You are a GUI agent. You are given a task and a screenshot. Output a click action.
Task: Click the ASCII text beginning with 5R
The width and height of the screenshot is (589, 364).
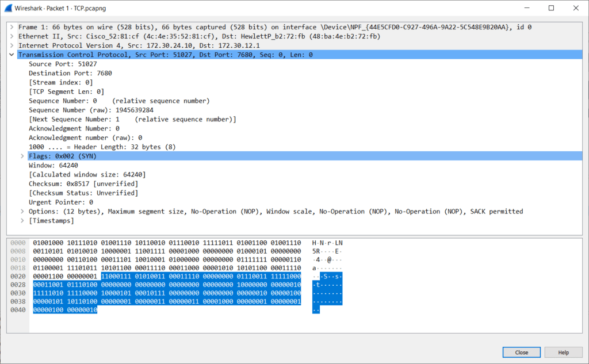tap(327, 251)
